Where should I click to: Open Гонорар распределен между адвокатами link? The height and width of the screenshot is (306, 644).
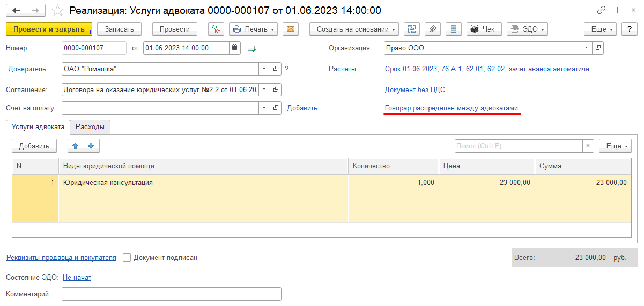(x=451, y=108)
